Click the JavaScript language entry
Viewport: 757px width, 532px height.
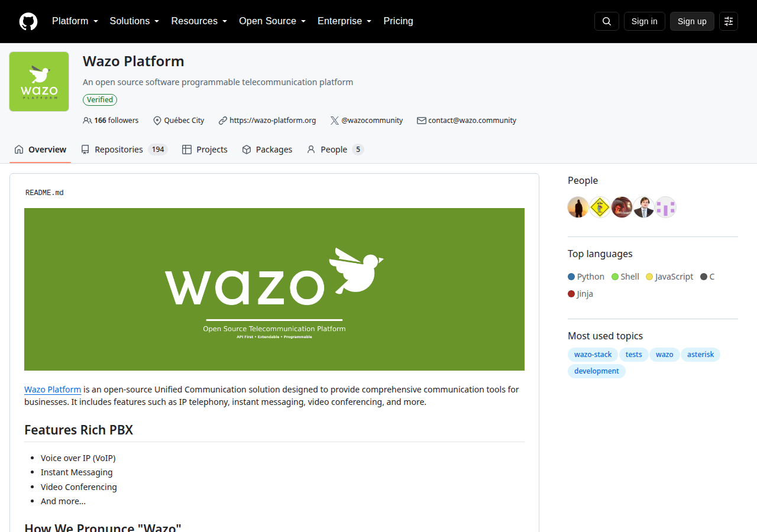[669, 277]
